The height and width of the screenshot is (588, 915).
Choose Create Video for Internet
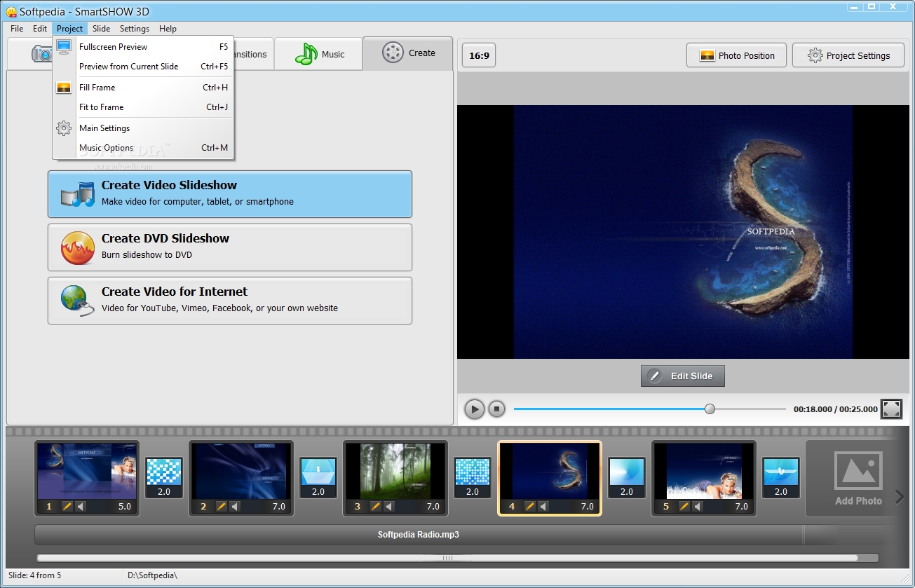[x=230, y=301]
